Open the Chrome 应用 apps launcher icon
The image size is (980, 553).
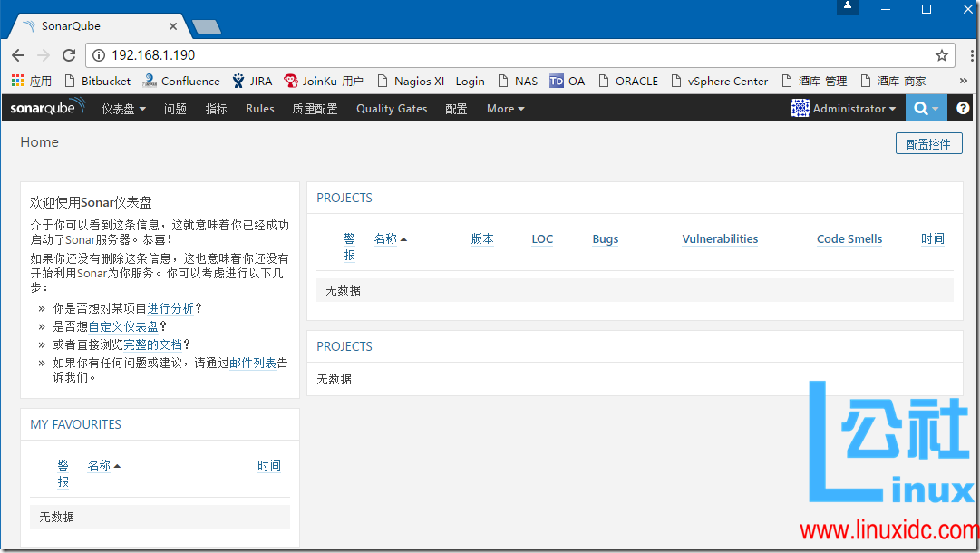(16, 81)
